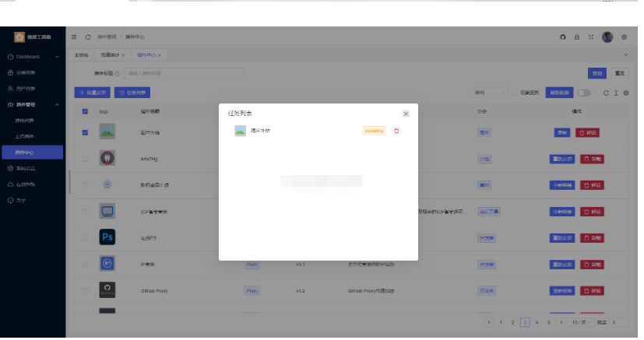Toggle the select-all checkbox in table header
This screenshot has width=644, height=340.
coord(85,111)
